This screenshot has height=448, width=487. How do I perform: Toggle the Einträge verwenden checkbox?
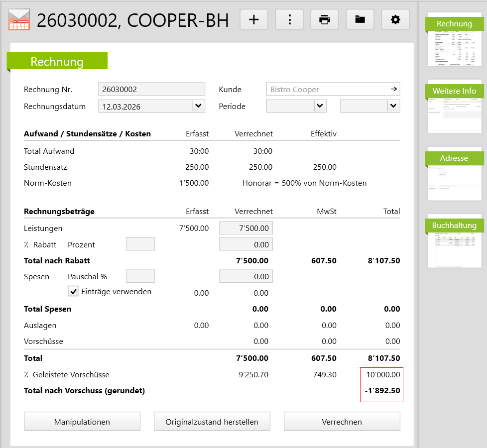coord(73,291)
